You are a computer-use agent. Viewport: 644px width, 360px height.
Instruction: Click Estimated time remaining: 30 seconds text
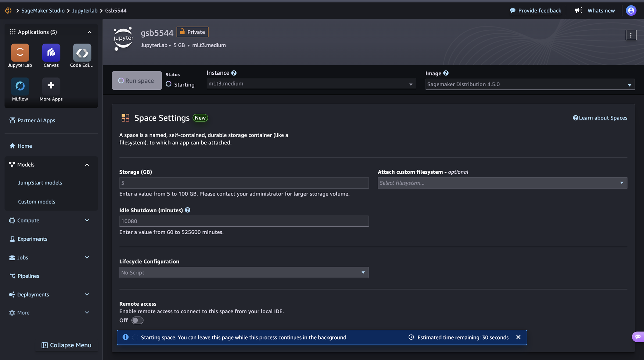coord(463,337)
